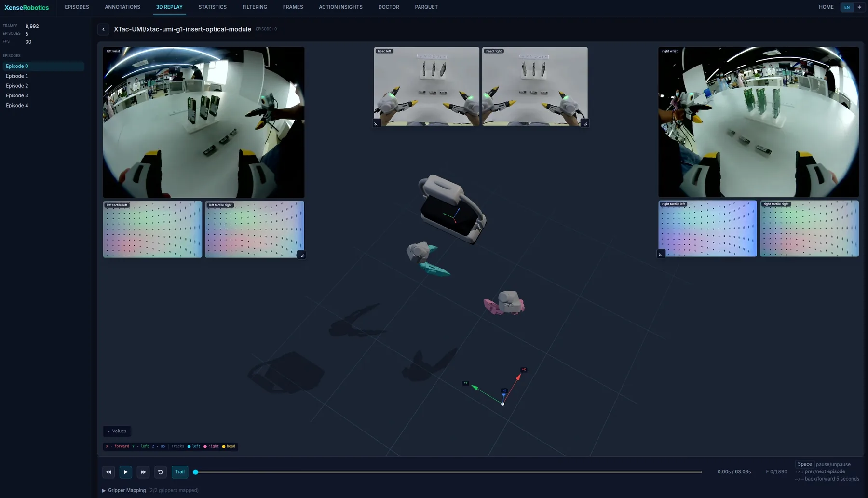Start playback with the play button

[126, 472]
